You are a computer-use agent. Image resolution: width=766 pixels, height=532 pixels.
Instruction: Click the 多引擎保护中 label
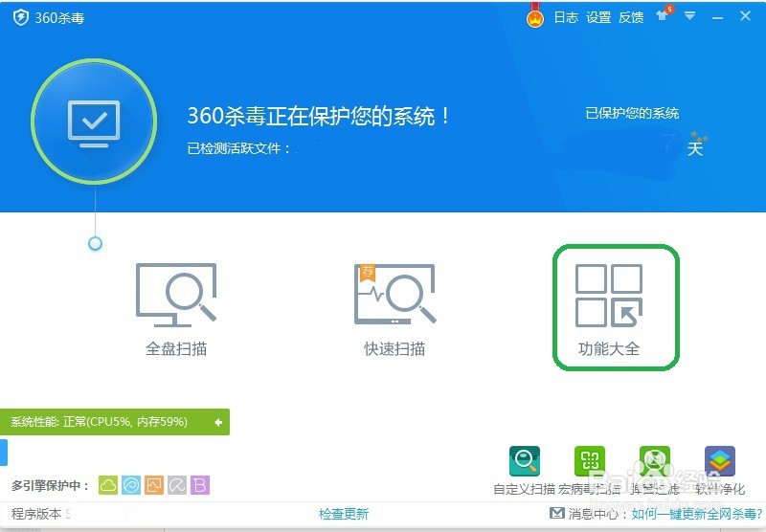[x=51, y=486]
